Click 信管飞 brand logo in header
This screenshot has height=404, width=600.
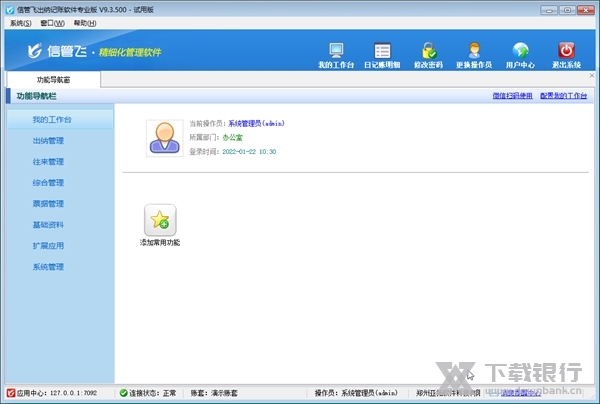pos(57,50)
